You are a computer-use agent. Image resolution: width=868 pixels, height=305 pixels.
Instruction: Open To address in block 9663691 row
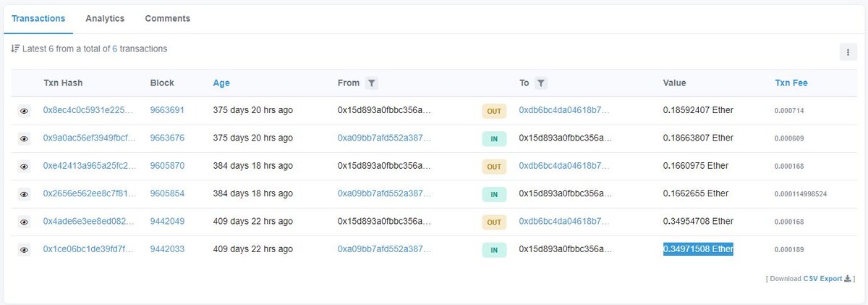(564, 110)
